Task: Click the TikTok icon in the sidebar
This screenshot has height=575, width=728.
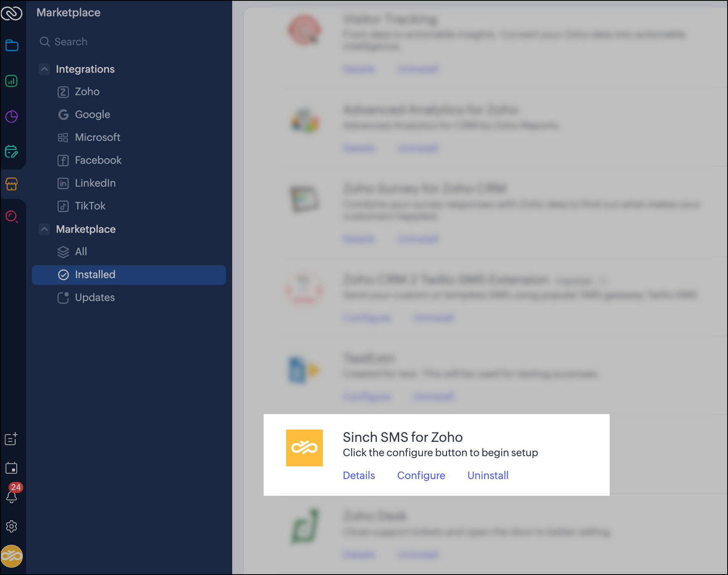Action: coord(63,206)
